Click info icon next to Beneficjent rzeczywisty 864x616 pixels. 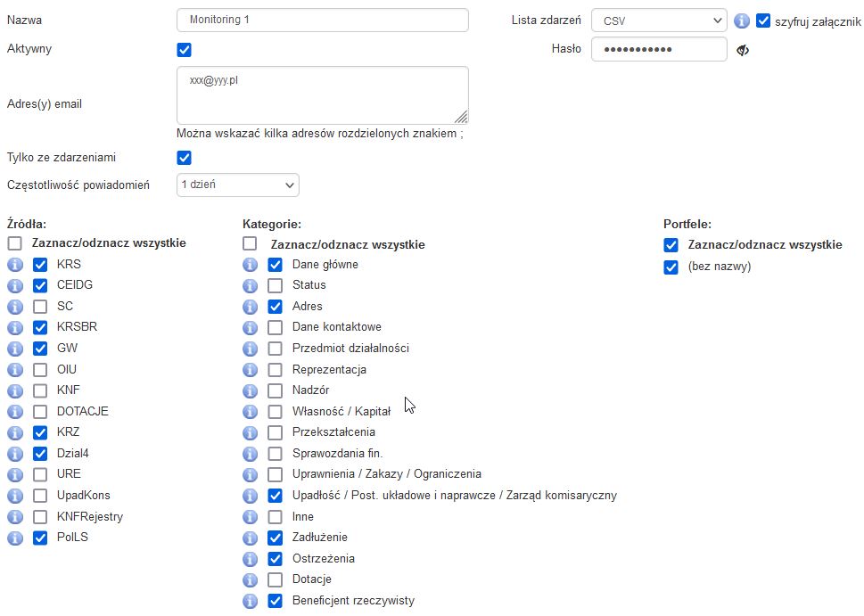tap(251, 601)
